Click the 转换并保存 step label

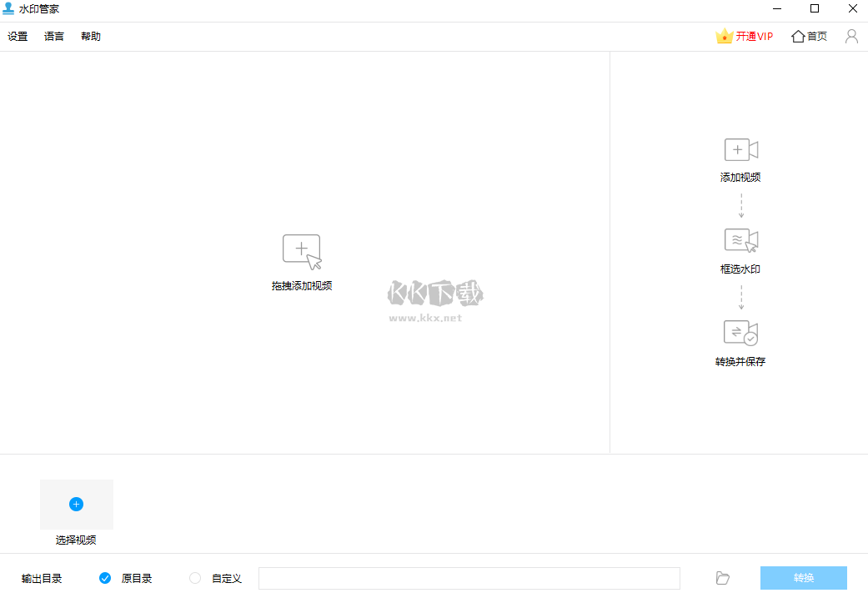[x=740, y=362]
